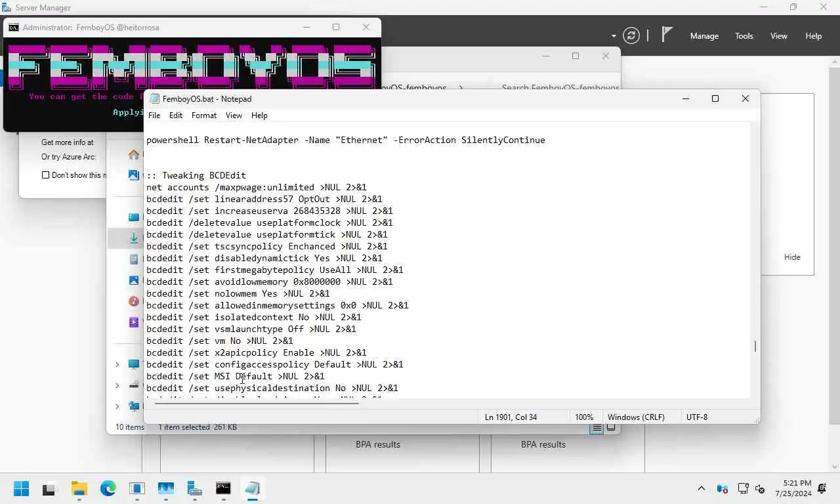840x504 pixels.
Task: Click the Notepad title bar icon
Action: click(155, 98)
